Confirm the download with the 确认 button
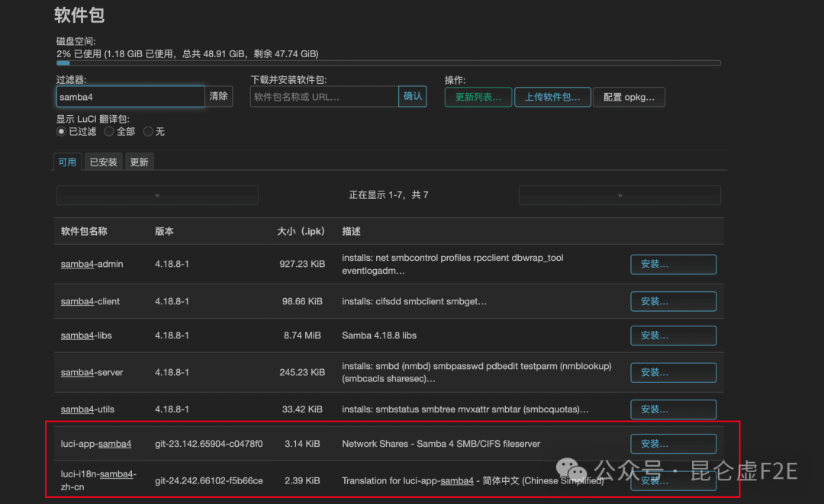This screenshot has height=504, width=824. point(413,97)
